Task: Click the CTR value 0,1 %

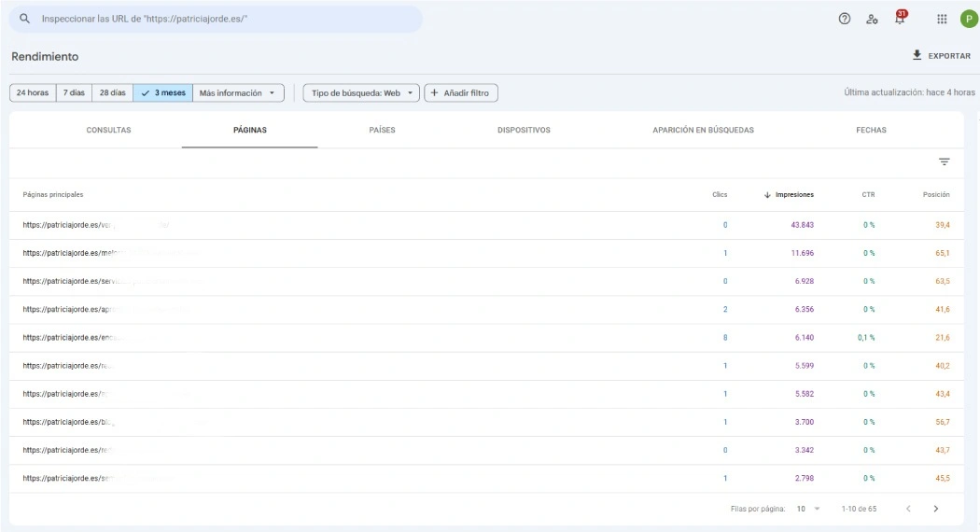Action: (866, 338)
